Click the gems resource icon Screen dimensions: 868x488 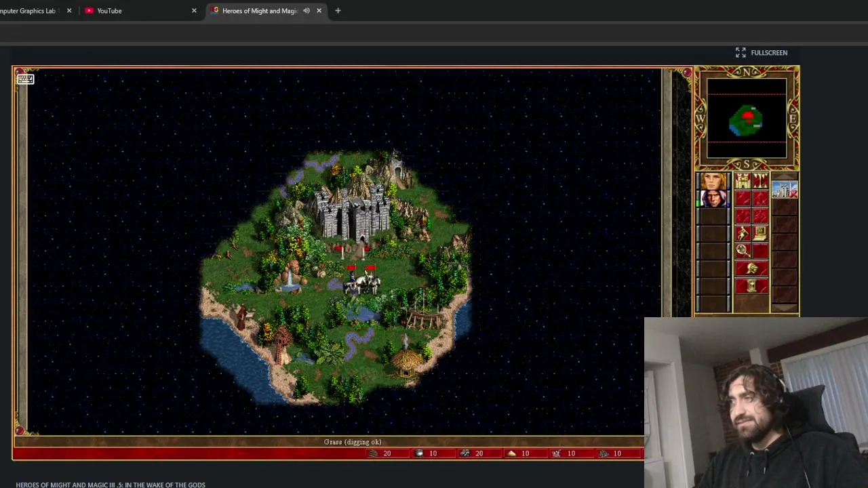604,453
